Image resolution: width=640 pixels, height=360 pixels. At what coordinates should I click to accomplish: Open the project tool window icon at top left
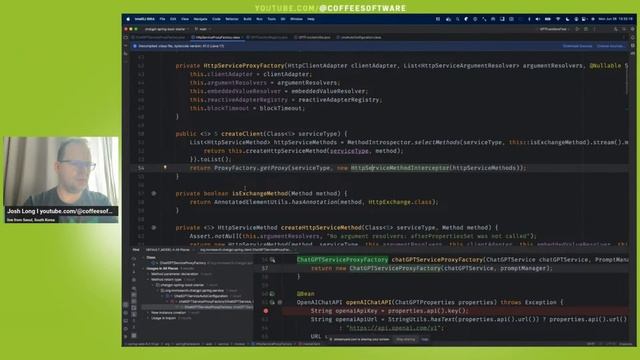pos(126,38)
